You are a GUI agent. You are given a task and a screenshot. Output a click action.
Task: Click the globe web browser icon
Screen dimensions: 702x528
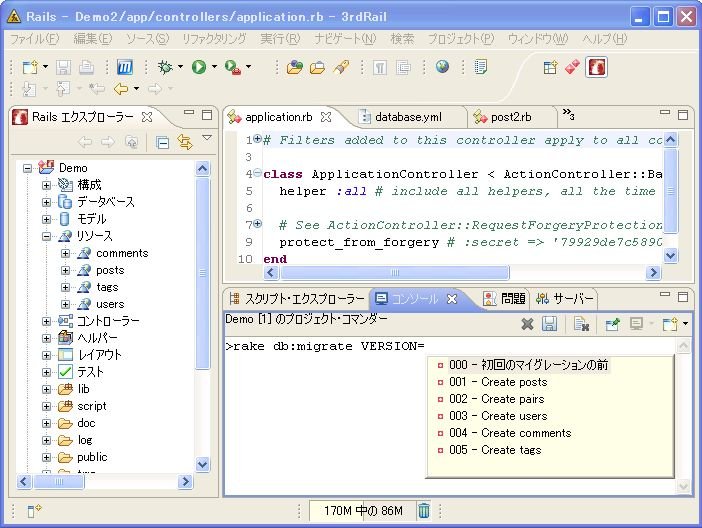[442, 67]
